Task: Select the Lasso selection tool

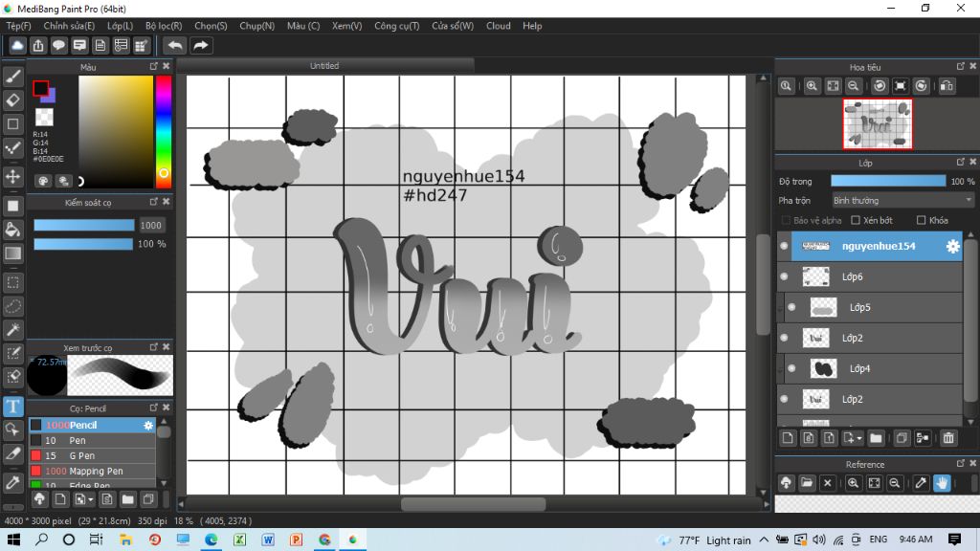Action: coord(13,306)
